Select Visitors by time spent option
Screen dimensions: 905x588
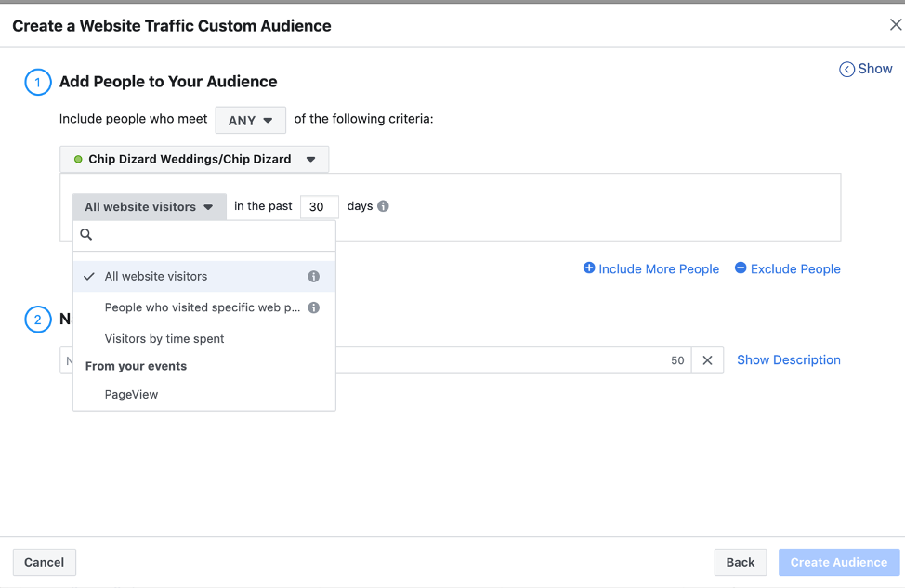(x=204, y=339)
